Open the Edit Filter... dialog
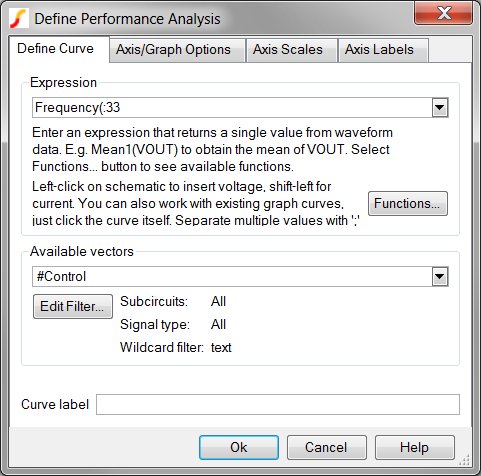The image size is (481, 476). (73, 306)
